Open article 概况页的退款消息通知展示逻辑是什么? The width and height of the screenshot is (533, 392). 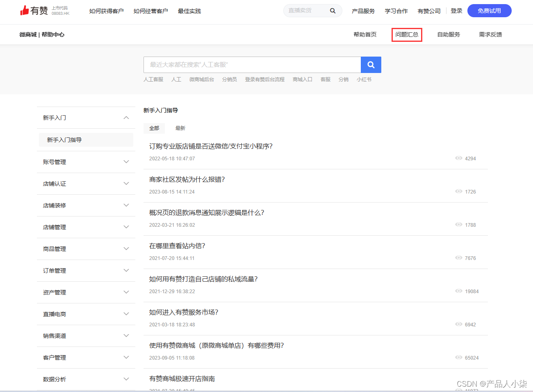[x=207, y=213]
